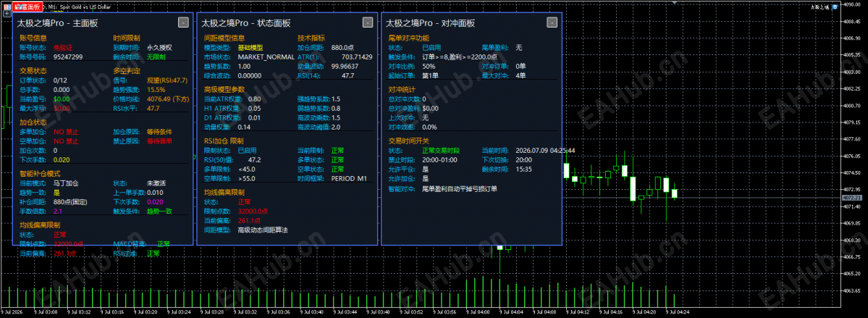This screenshot has height=318, width=868.
Task: Click the 无限制 remaining time value
Action: (x=156, y=57)
